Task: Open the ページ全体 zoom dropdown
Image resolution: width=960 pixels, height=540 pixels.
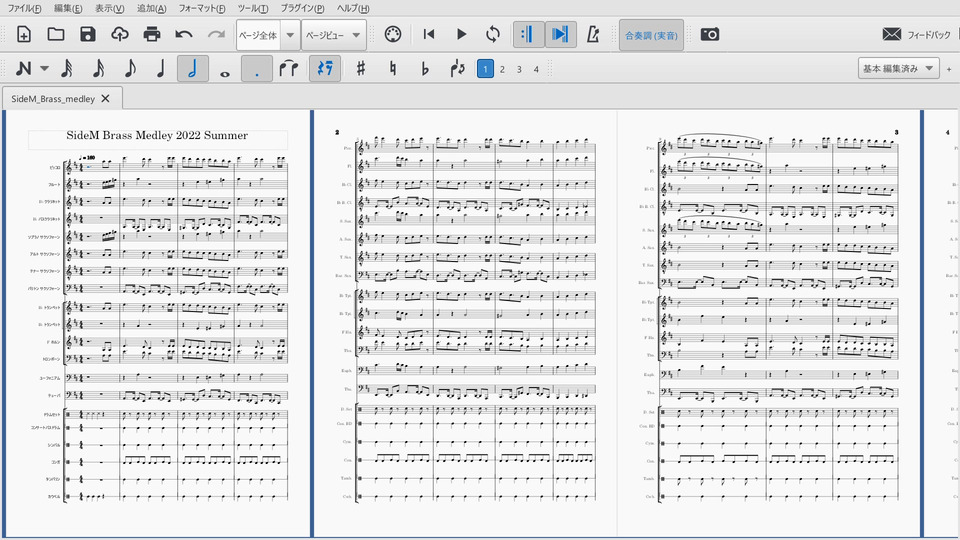Action: click(x=289, y=34)
